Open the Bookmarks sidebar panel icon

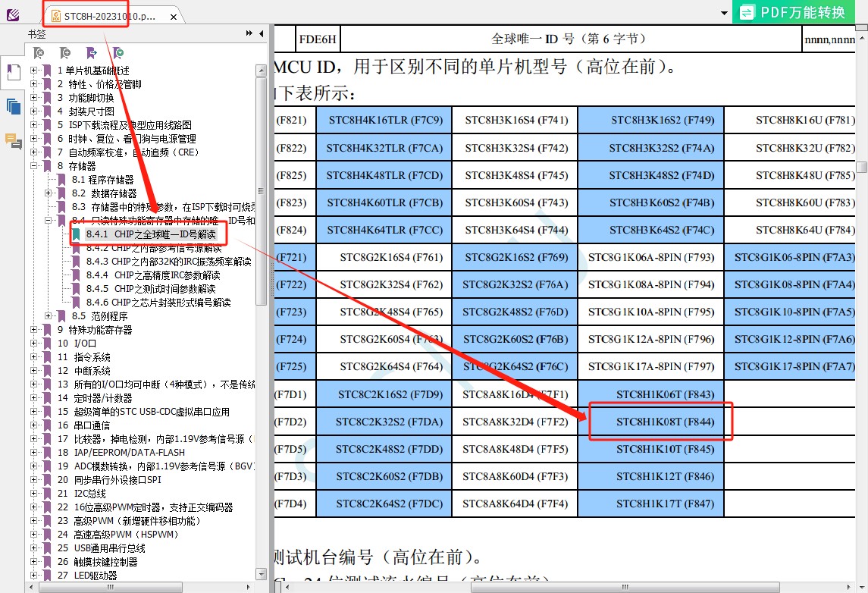tap(14, 72)
